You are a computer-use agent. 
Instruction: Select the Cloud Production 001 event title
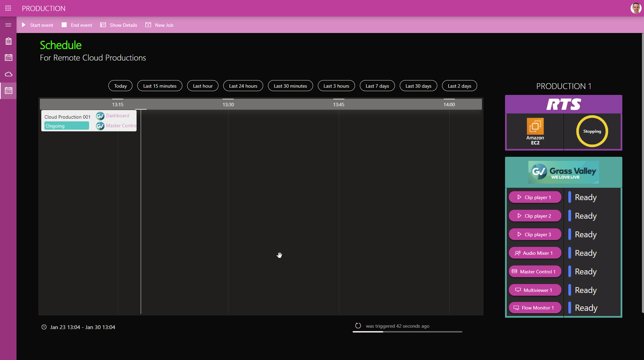coord(67,117)
